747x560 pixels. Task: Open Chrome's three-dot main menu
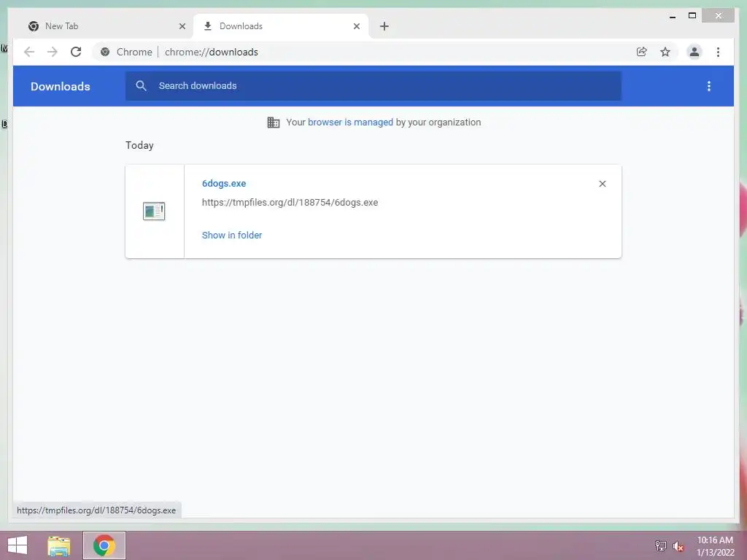(x=718, y=52)
